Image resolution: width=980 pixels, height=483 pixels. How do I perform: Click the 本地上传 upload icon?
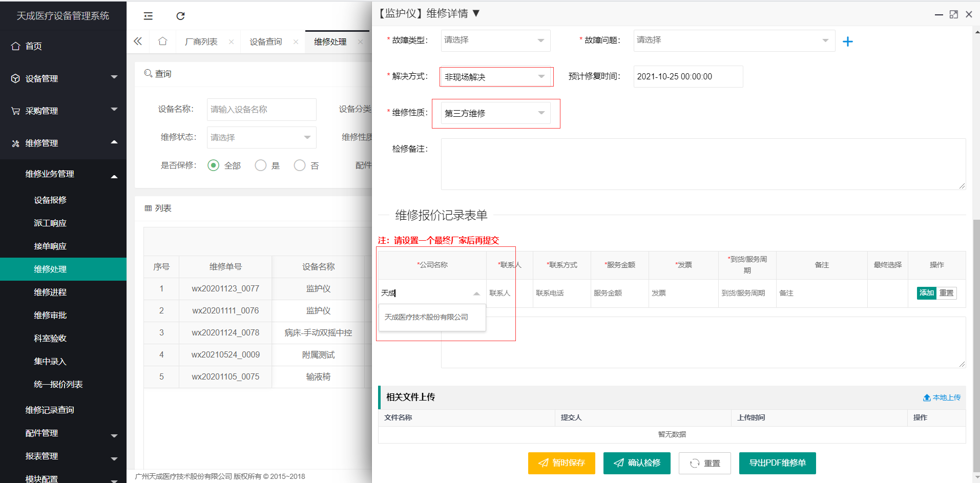[x=927, y=397]
